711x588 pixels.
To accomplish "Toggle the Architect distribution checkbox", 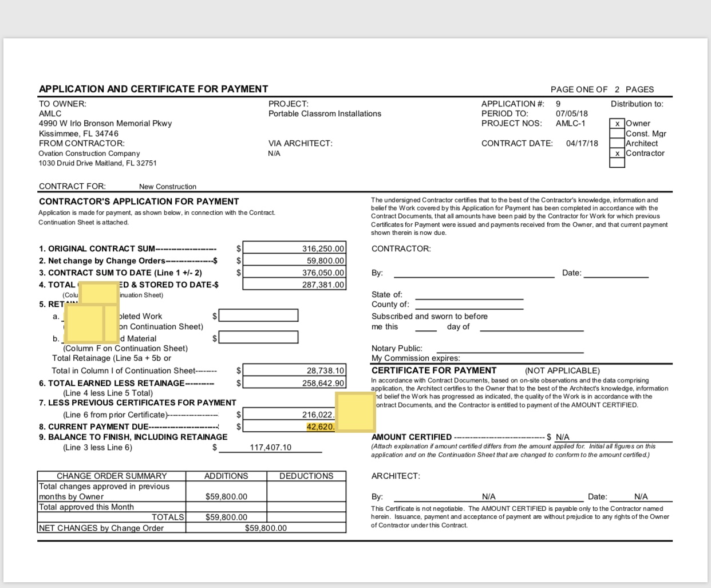I will 617,143.
